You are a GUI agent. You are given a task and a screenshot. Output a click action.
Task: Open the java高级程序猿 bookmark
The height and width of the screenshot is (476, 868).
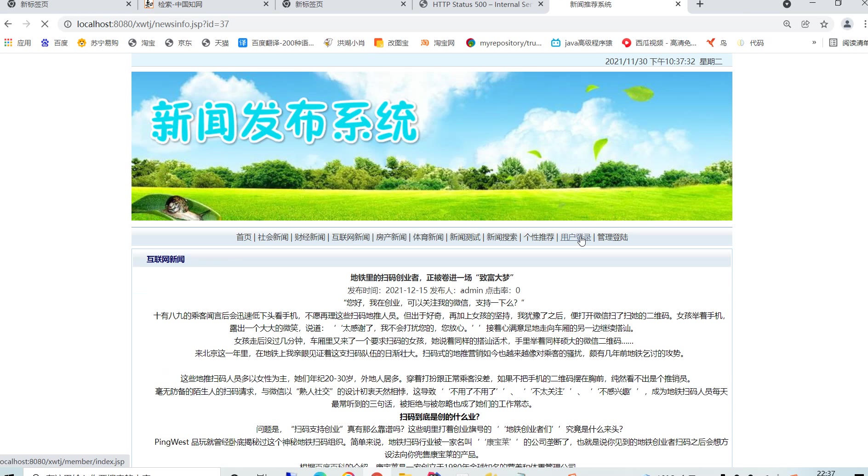(x=582, y=43)
